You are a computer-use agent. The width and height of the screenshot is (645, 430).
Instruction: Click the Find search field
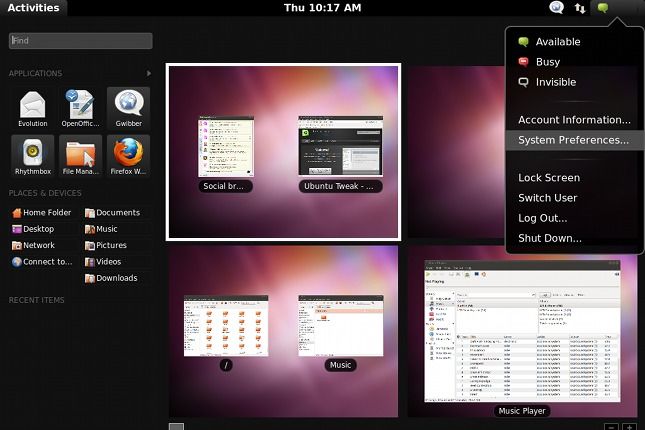click(81, 41)
